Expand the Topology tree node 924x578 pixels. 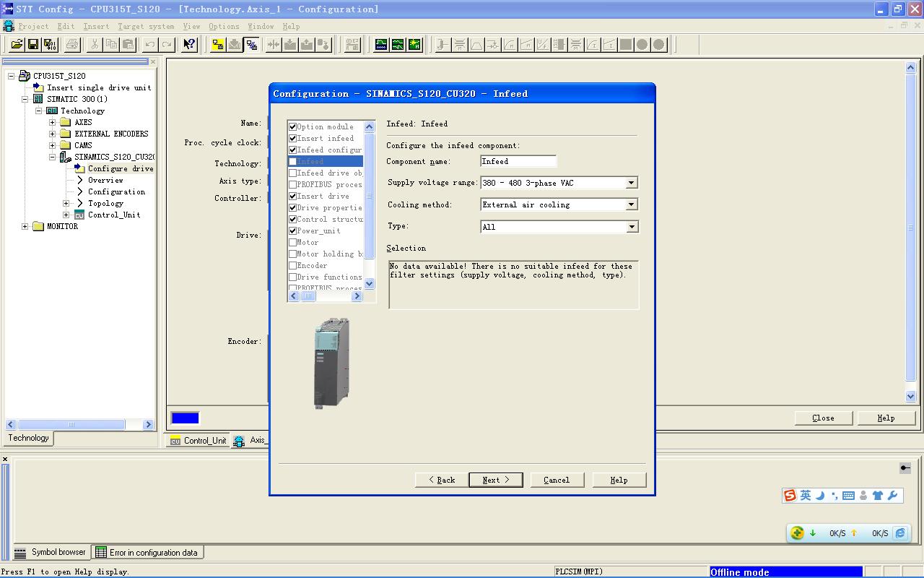(66, 203)
